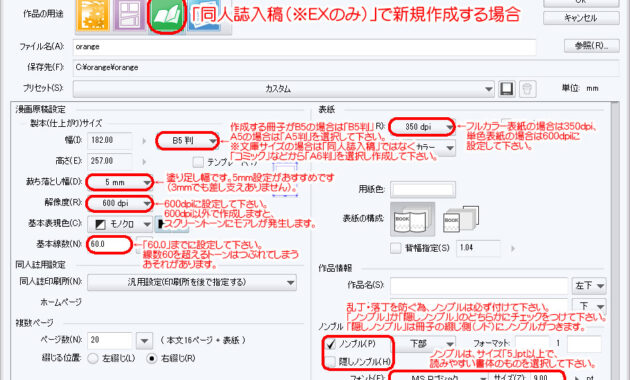Select the 左綴じ(L) radio button
This screenshot has height=380, width=630.
tap(93, 358)
